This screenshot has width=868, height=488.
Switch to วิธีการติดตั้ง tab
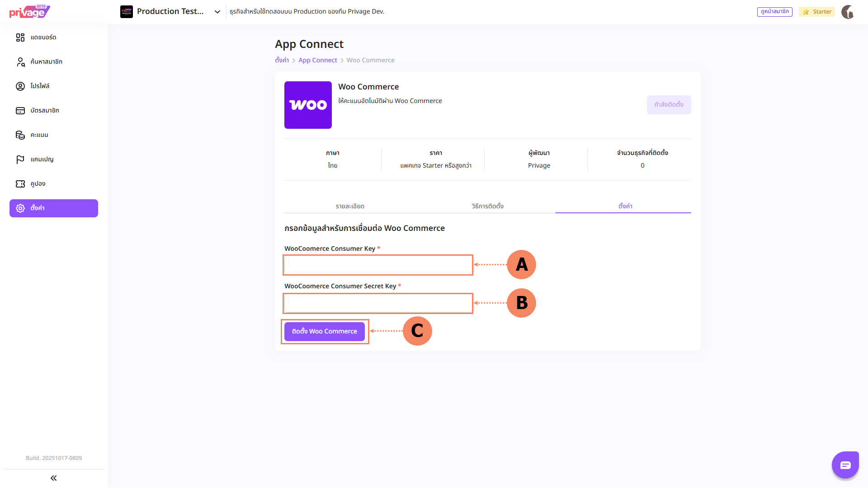pos(487,206)
